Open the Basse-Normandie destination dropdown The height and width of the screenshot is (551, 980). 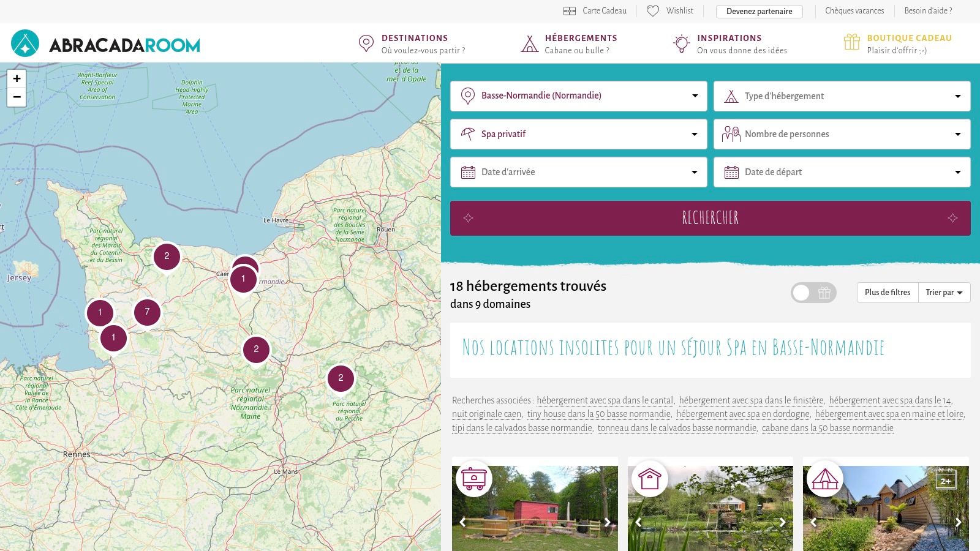tap(579, 96)
